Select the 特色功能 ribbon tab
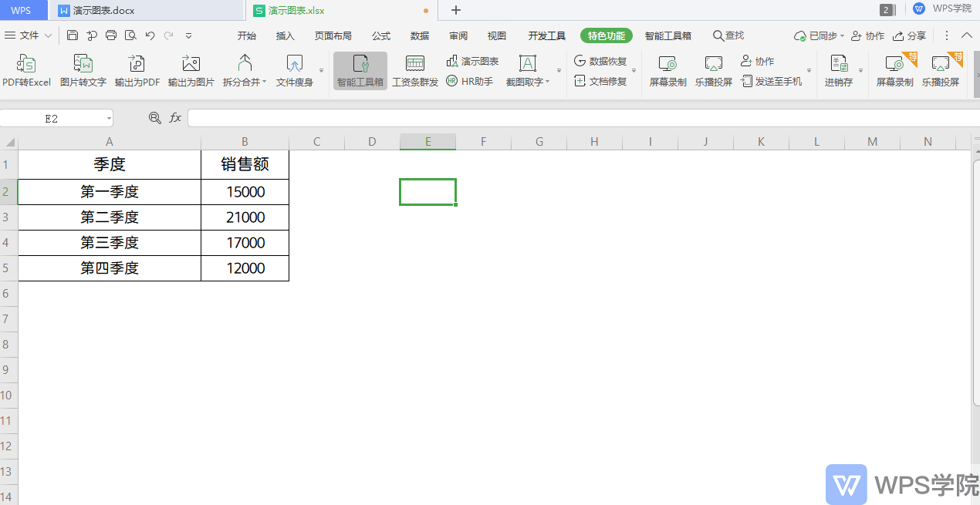 [x=607, y=35]
